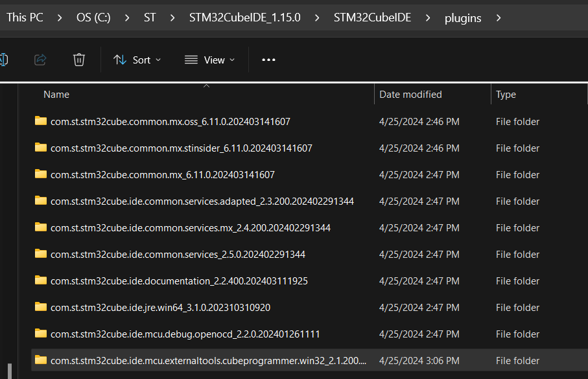Image resolution: width=588 pixels, height=379 pixels.
Task: Go to OS (C:) in the breadcrumb
Action: click(x=93, y=17)
